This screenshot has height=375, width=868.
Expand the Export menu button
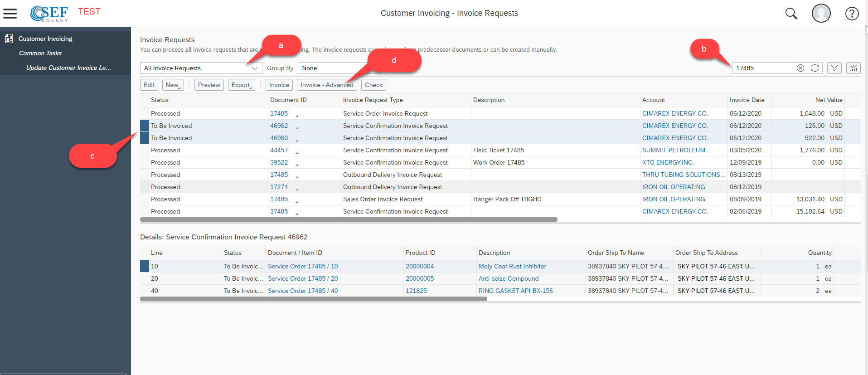click(x=242, y=85)
